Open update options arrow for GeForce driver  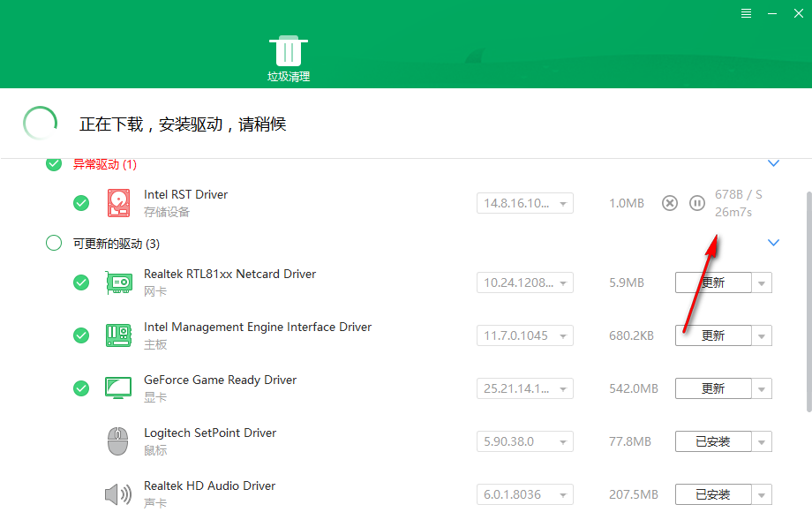click(x=761, y=388)
